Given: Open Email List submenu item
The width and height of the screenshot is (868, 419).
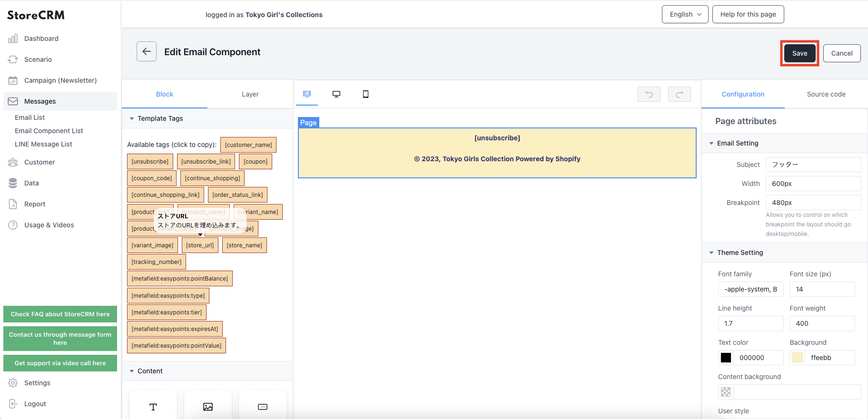Looking at the screenshot, I should [x=30, y=117].
